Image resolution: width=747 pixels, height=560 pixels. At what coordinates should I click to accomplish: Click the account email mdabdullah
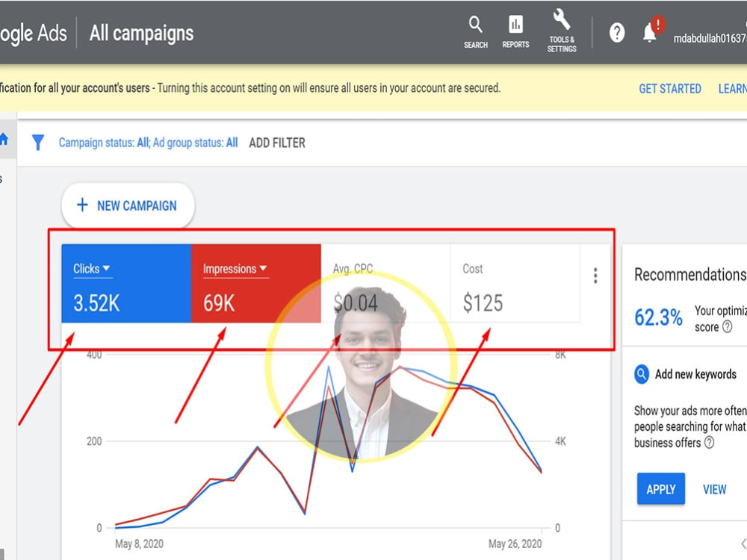click(710, 38)
